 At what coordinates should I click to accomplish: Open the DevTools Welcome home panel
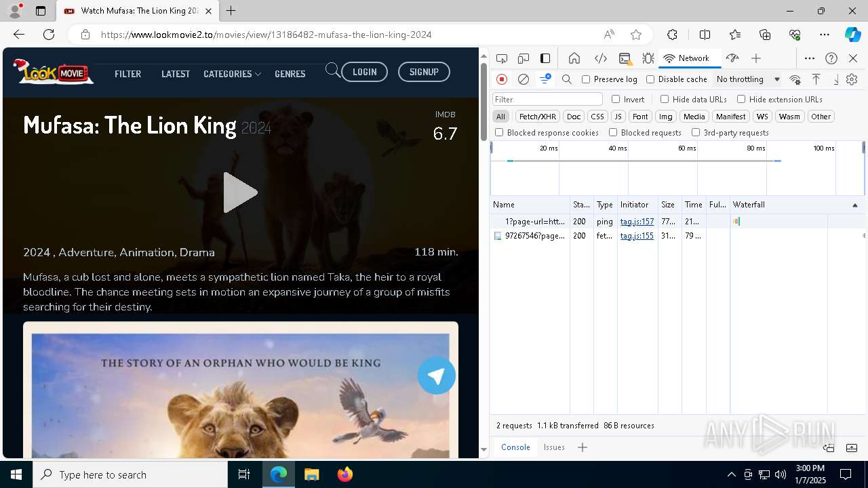pyautogui.click(x=574, y=58)
